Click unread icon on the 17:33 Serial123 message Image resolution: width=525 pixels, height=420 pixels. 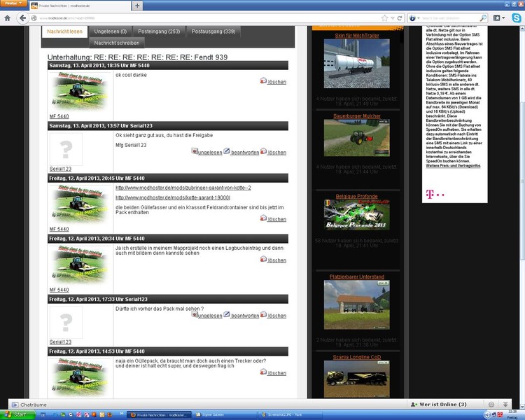pyautogui.click(x=195, y=314)
